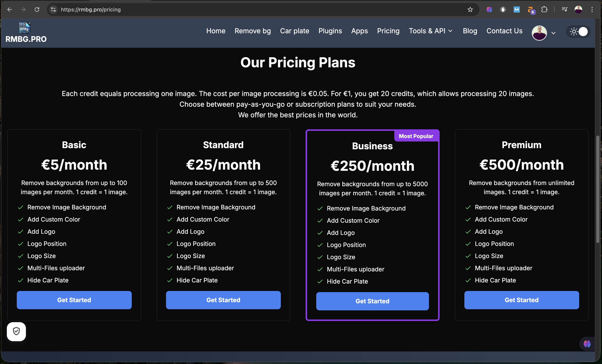This screenshot has width=602, height=364.
Task: Navigate to Remove bg menu item
Action: 253,31
